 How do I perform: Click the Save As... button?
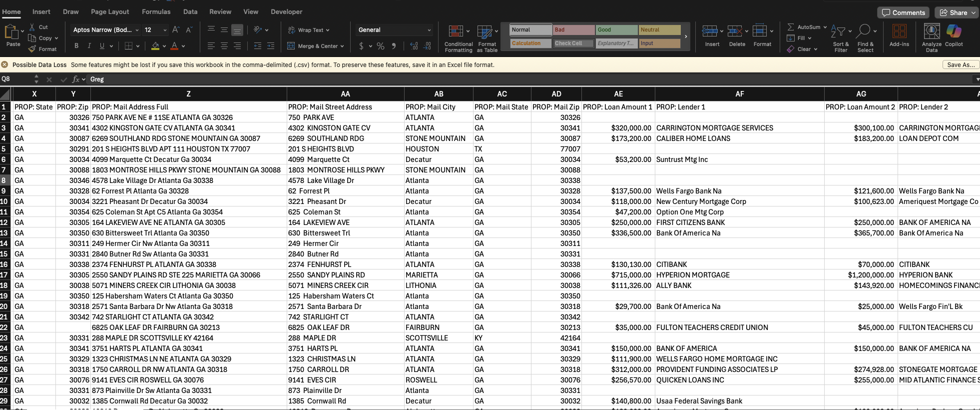(961, 64)
